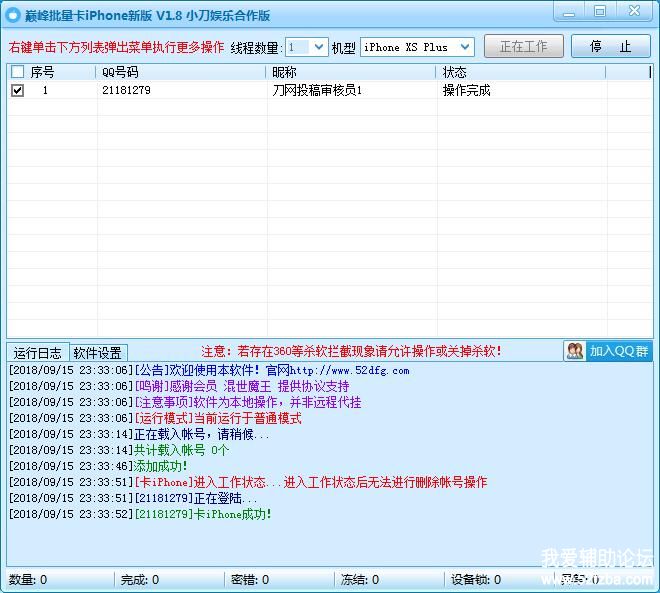Maximize the application window
This screenshot has height=593, width=660.
tap(600, 12)
